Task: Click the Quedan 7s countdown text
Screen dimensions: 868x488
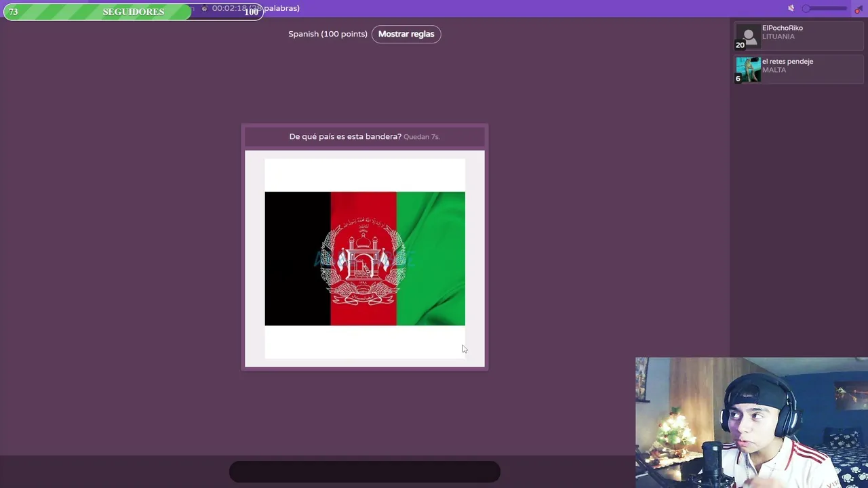Action: tap(421, 137)
